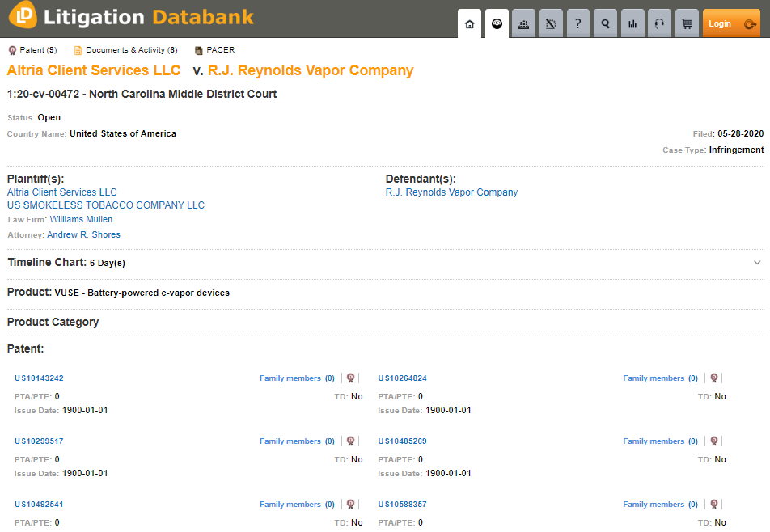Click case number 1:20-cv-00472 heading
The height and width of the screenshot is (532, 770).
[142, 94]
